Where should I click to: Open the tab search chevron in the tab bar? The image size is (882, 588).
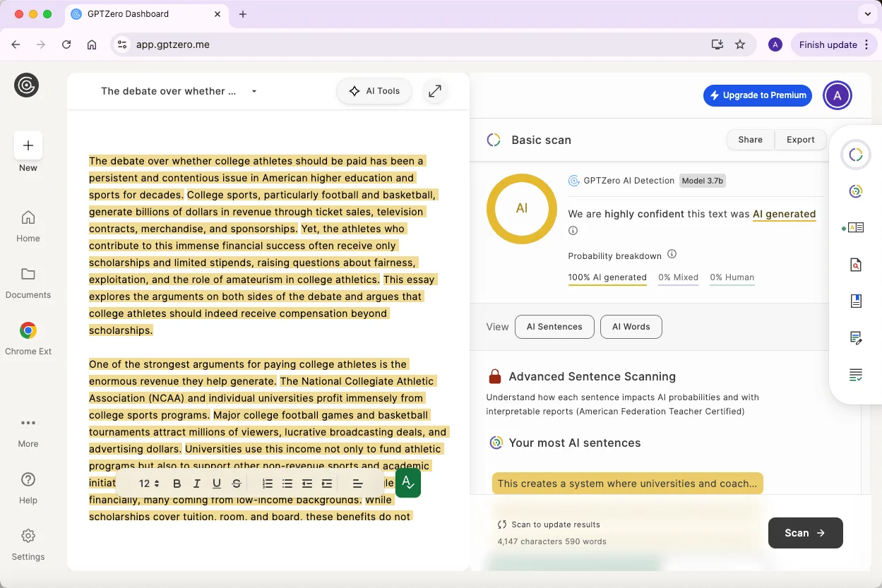click(868, 14)
